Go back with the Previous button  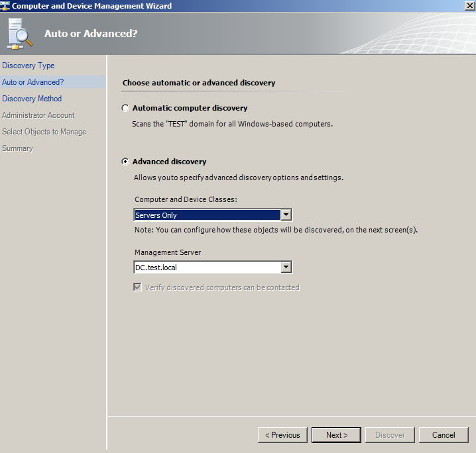point(282,435)
